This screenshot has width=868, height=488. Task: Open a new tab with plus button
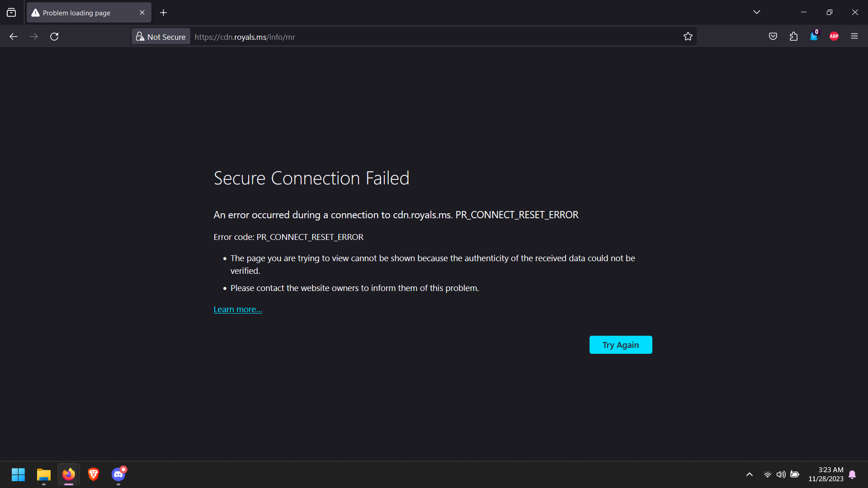pyautogui.click(x=164, y=13)
